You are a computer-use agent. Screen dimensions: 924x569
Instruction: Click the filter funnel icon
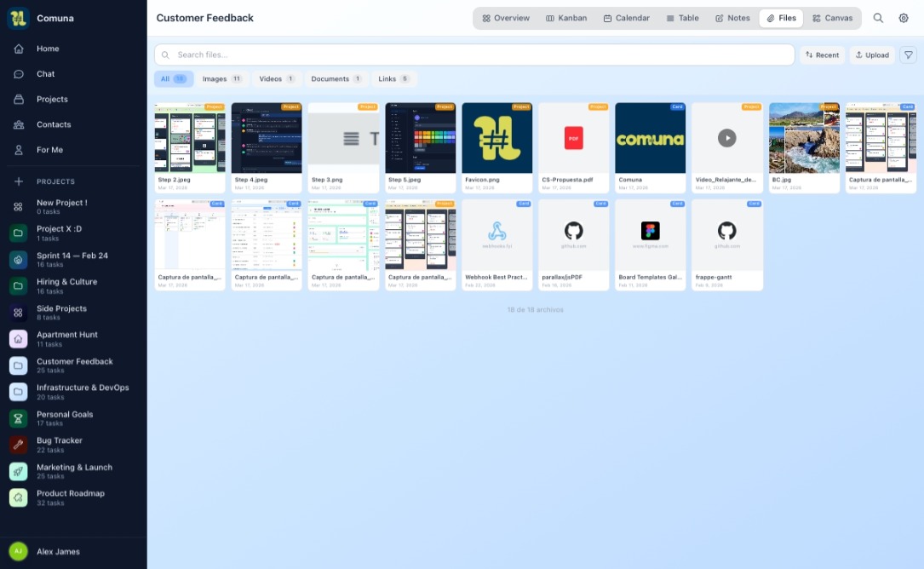[909, 55]
